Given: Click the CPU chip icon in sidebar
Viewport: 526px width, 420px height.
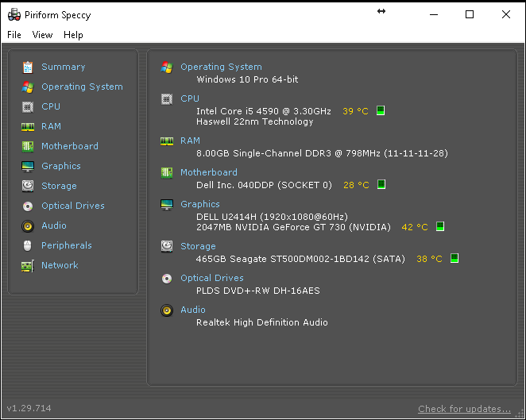Looking at the screenshot, I should pyautogui.click(x=28, y=106).
